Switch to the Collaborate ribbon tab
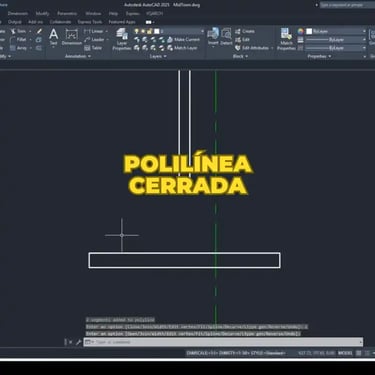375x375 pixels. pos(60,22)
